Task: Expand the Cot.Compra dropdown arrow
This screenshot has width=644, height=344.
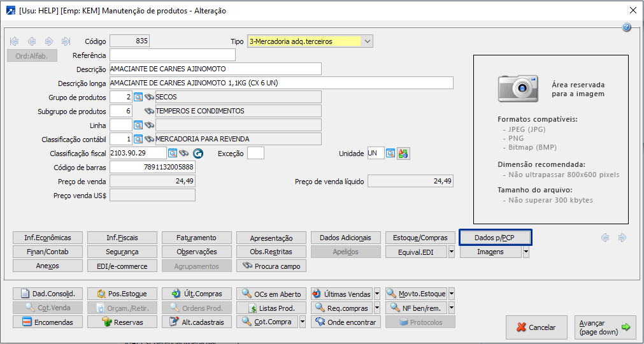Action: (x=303, y=322)
